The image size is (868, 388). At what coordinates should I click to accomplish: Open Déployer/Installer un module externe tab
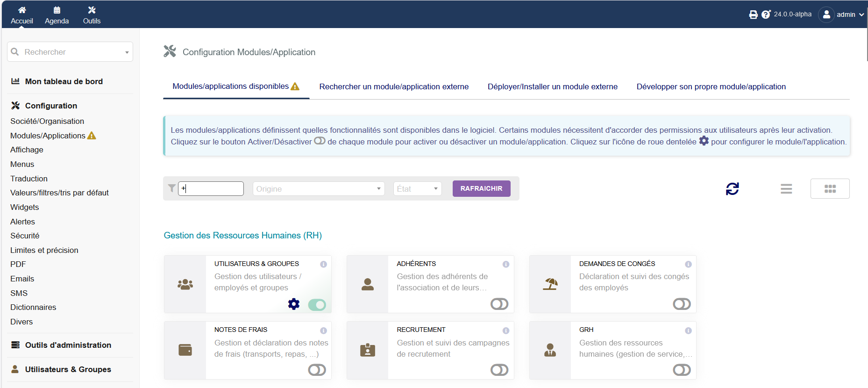pos(553,86)
